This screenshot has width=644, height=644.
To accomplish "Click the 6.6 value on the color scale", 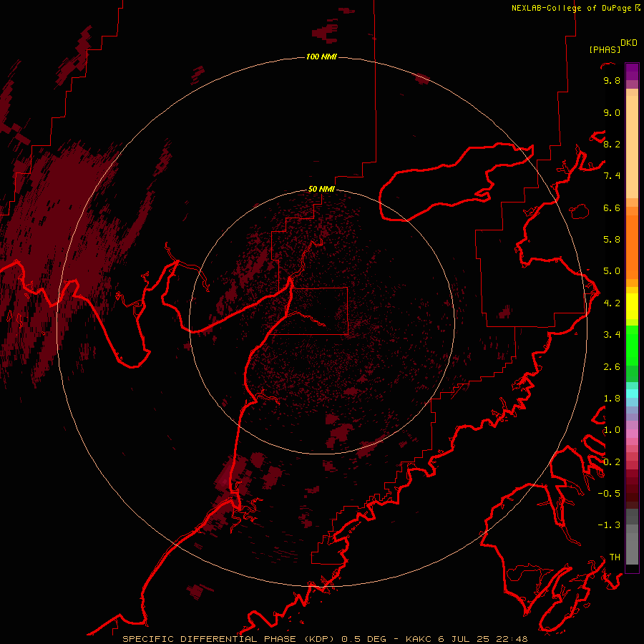I will (612, 208).
